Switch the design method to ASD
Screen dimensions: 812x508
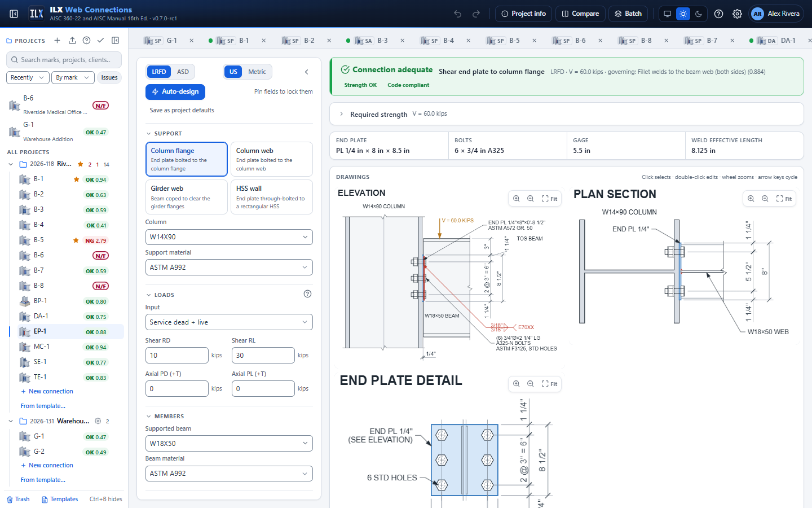(183, 72)
